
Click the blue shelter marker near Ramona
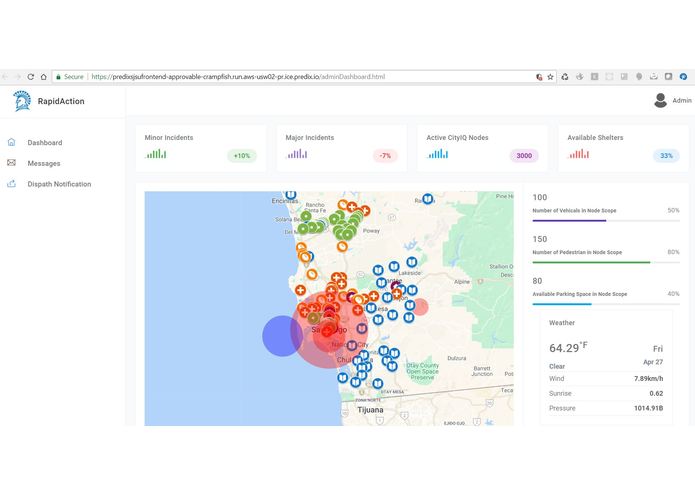click(x=427, y=198)
